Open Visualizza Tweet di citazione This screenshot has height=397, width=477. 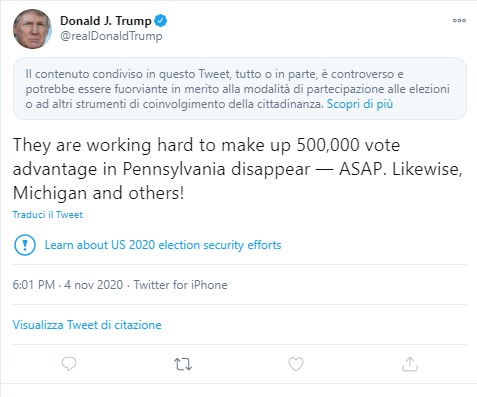coord(87,325)
